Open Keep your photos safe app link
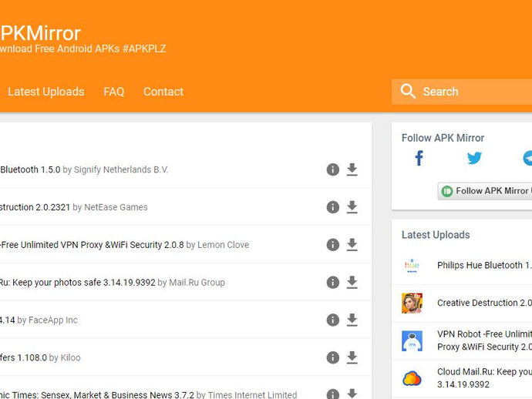The width and height of the screenshot is (532, 399). tap(77, 283)
